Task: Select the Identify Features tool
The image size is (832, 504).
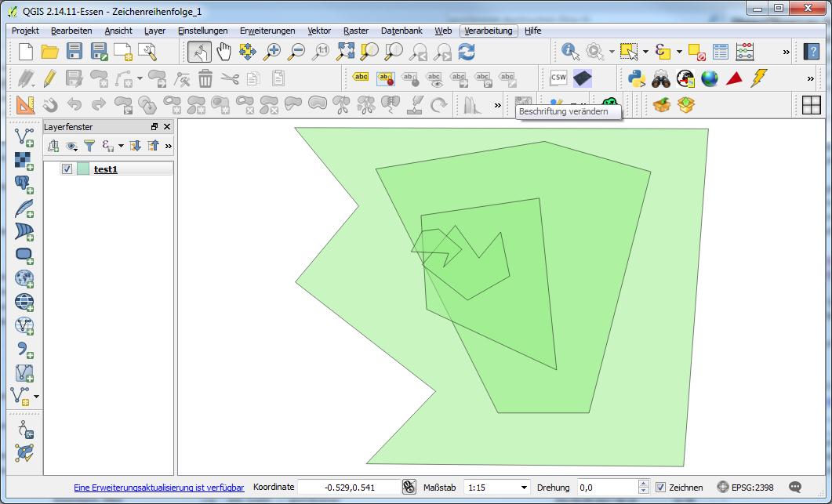Action: point(570,52)
